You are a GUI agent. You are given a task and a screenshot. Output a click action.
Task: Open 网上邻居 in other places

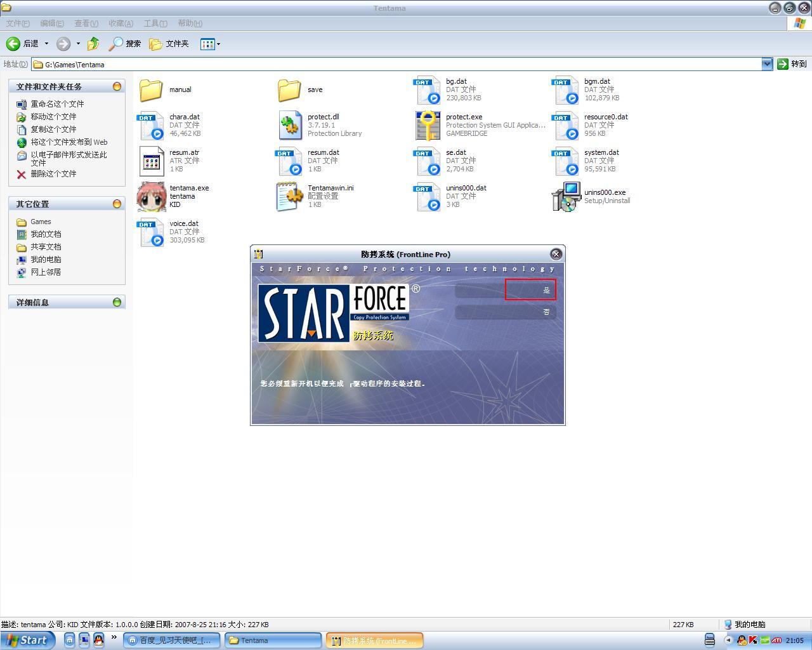(x=46, y=272)
